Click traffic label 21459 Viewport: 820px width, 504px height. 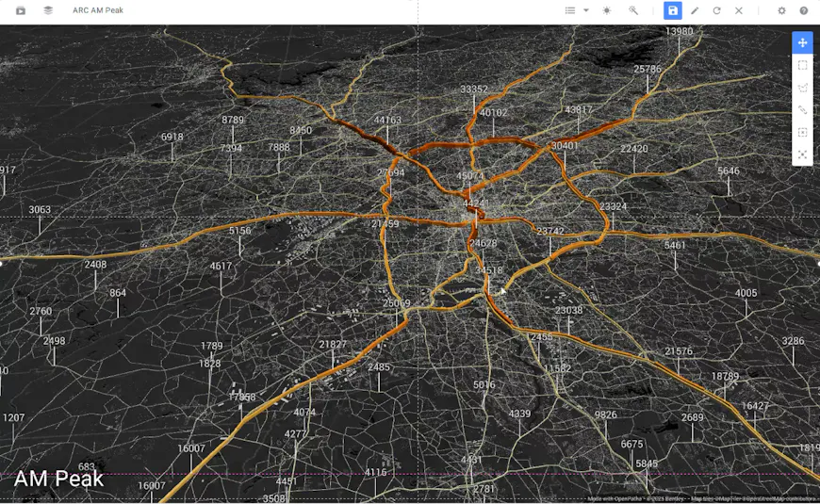click(385, 224)
